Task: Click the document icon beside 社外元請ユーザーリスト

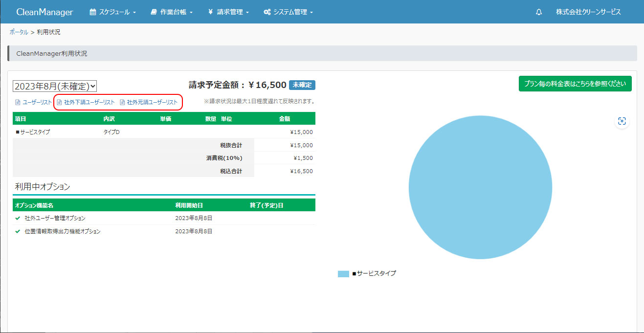Action: click(122, 103)
